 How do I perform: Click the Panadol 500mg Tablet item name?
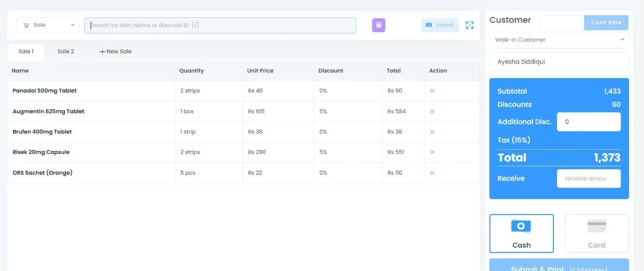click(45, 91)
